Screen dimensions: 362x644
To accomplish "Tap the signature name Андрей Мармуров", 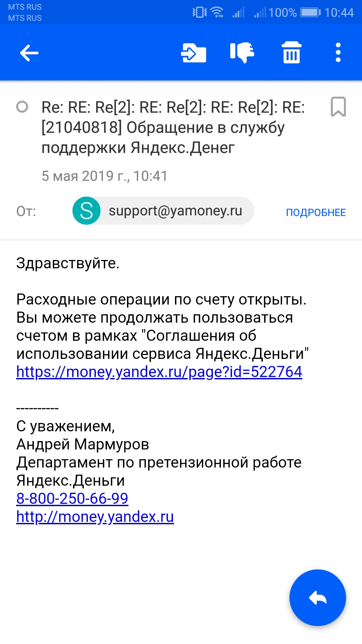I will (x=82, y=444).
